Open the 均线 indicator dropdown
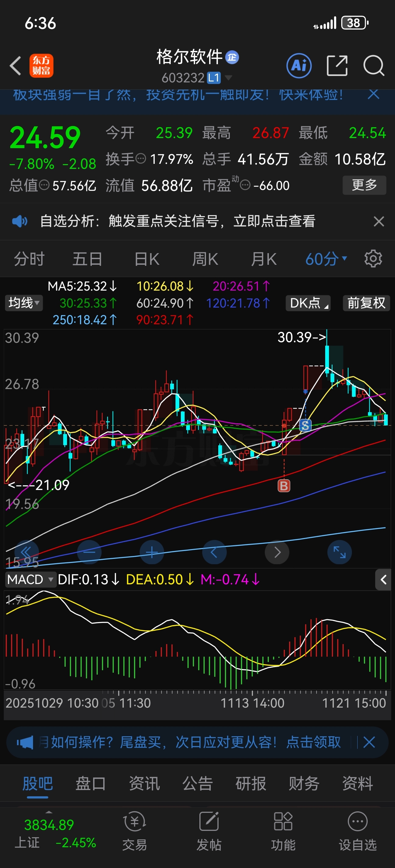Image resolution: width=395 pixels, height=868 pixels. tap(24, 303)
